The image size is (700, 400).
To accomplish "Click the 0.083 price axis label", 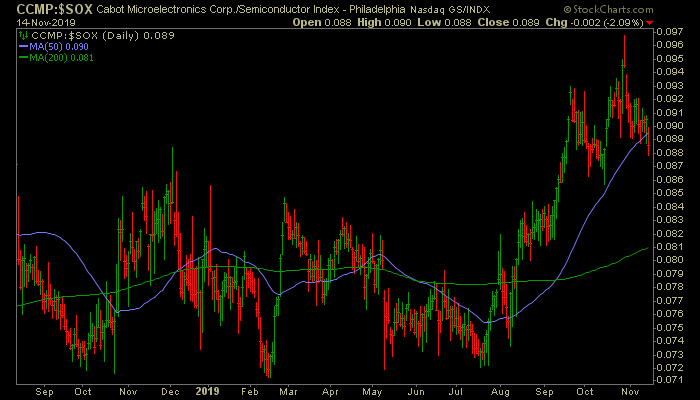I will pos(670,220).
